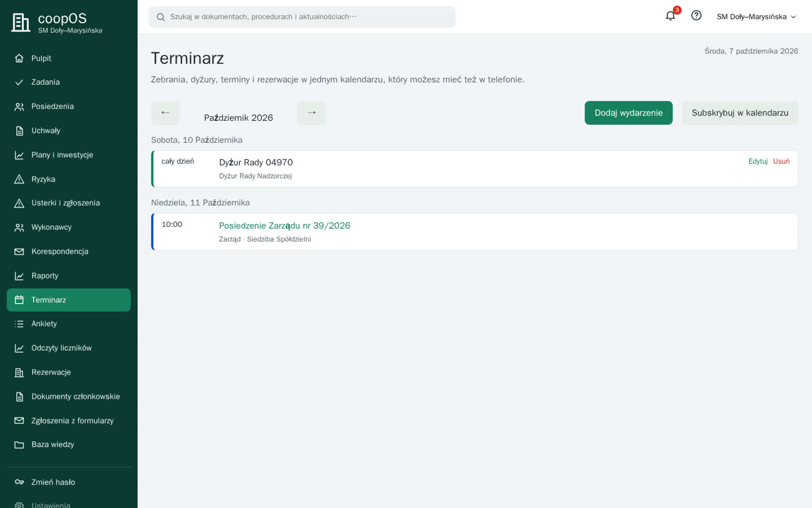
Task: Open notifications bell icon
Action: click(670, 16)
